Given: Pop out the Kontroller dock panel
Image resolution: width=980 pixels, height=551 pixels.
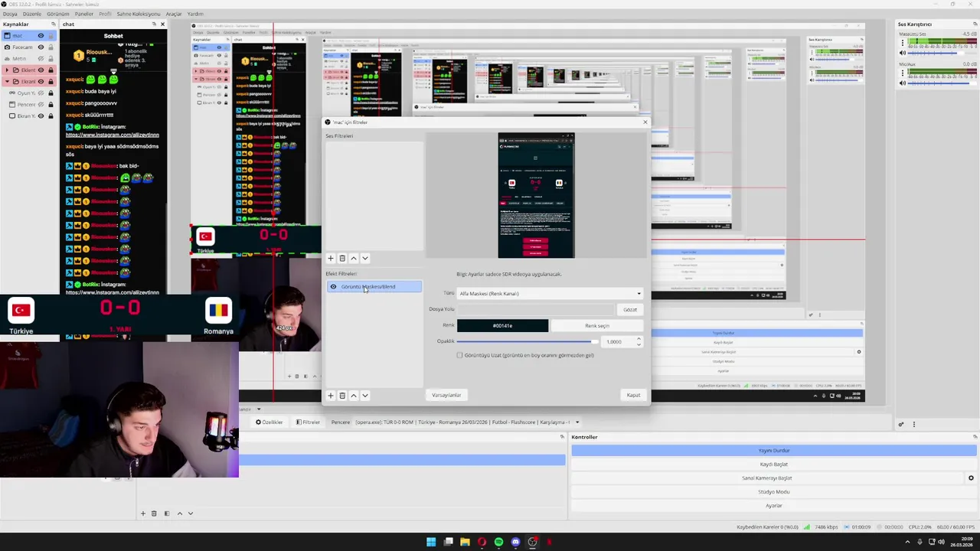Looking at the screenshot, I should pos(975,437).
